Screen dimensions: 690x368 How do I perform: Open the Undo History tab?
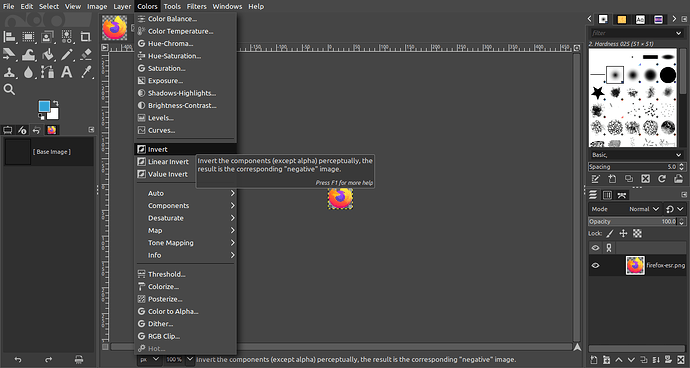click(x=37, y=130)
